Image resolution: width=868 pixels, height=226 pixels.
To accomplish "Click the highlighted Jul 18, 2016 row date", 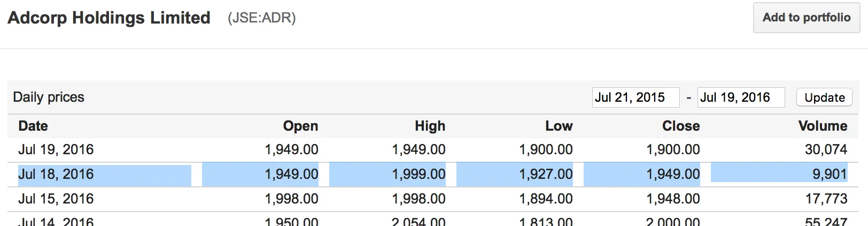I will 56,174.
